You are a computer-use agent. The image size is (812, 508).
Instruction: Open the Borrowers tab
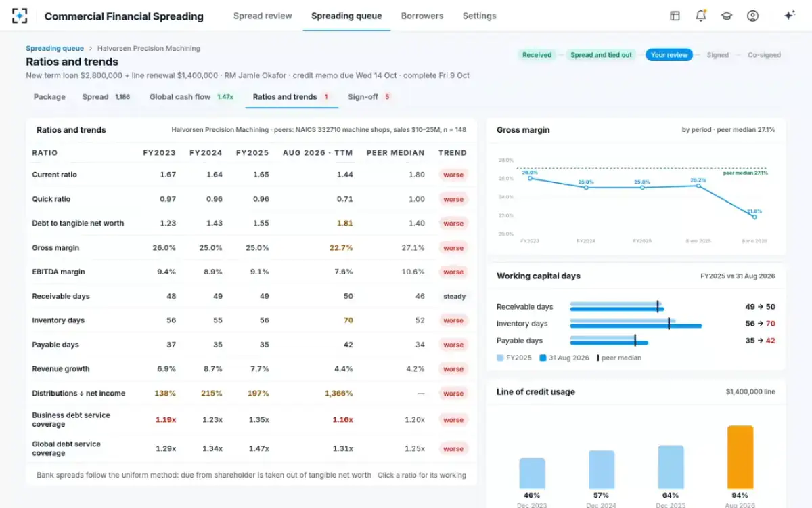(422, 16)
